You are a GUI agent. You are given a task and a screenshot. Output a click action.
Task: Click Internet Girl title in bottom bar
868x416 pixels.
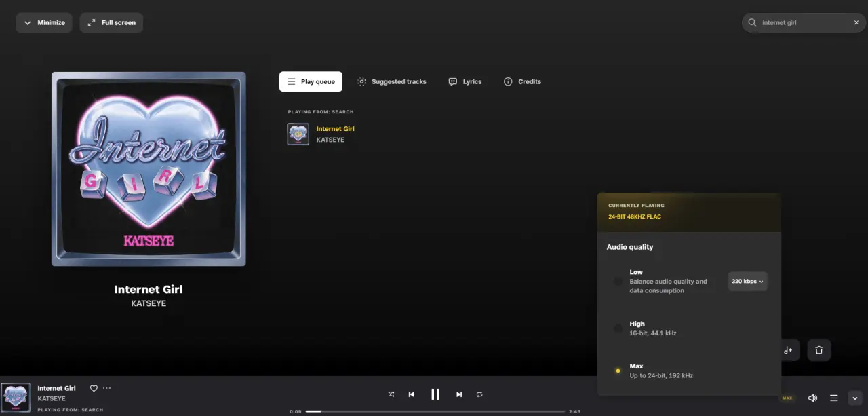(56, 388)
